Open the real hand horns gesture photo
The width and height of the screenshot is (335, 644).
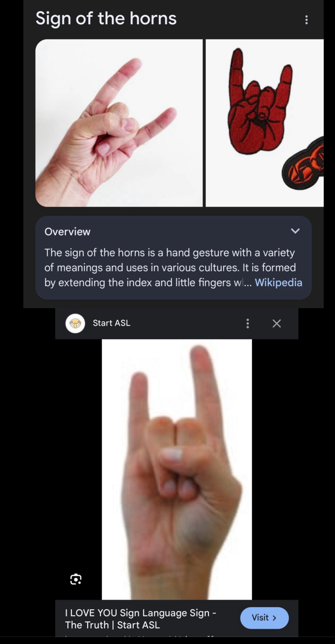[x=119, y=123]
